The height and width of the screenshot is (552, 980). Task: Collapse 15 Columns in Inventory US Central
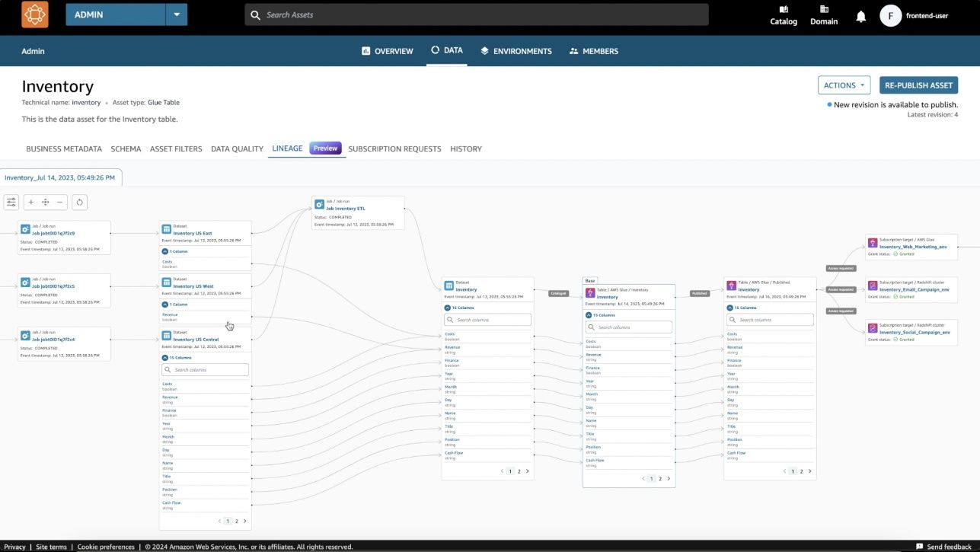pos(165,358)
